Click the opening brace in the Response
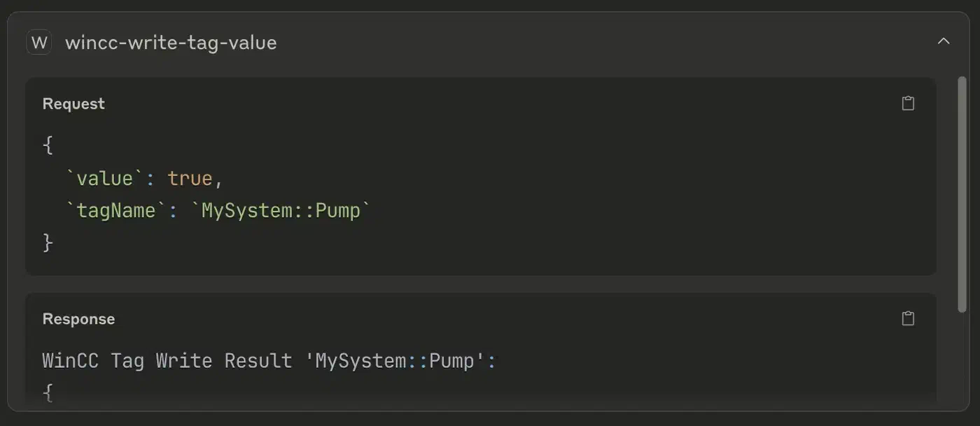 pyautogui.click(x=48, y=392)
